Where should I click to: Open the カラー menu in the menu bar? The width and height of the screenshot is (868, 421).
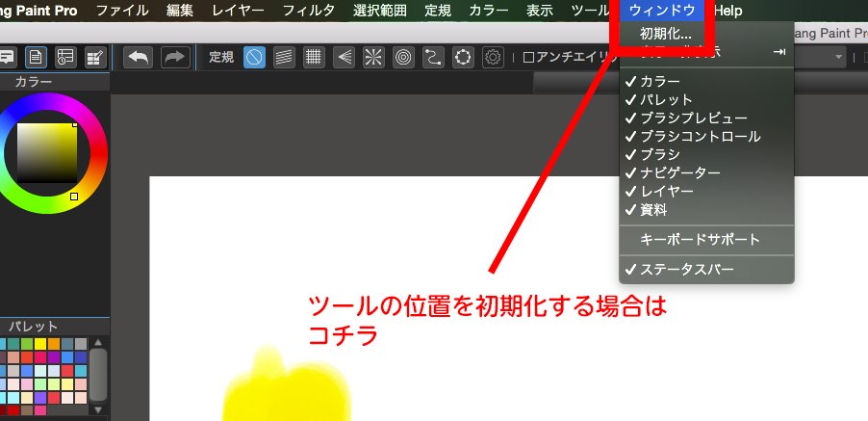(489, 11)
